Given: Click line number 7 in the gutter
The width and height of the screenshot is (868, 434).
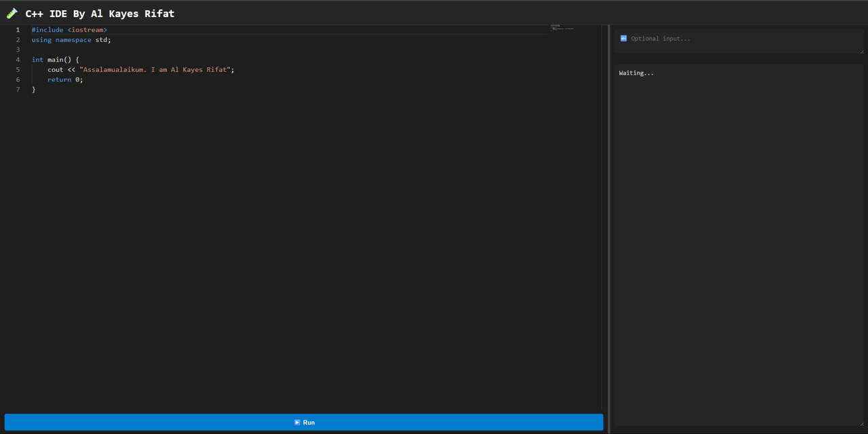Looking at the screenshot, I should point(18,90).
